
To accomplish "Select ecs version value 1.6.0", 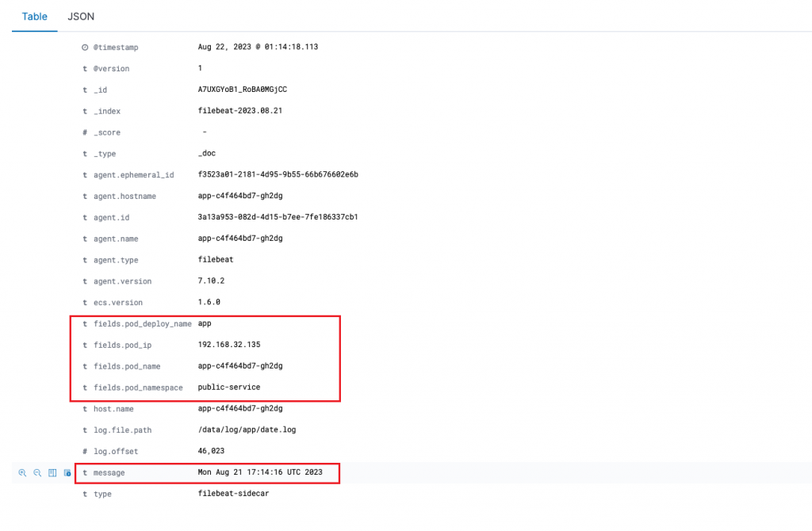I will tap(209, 302).
